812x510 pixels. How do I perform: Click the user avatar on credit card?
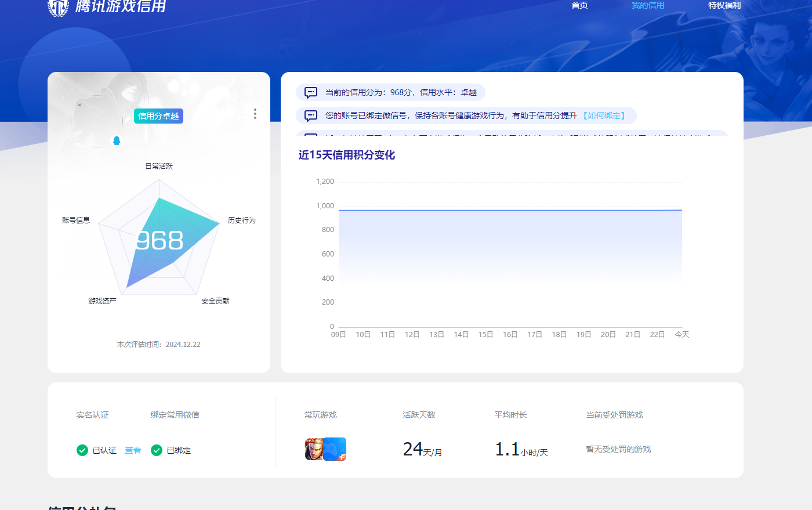(x=96, y=121)
